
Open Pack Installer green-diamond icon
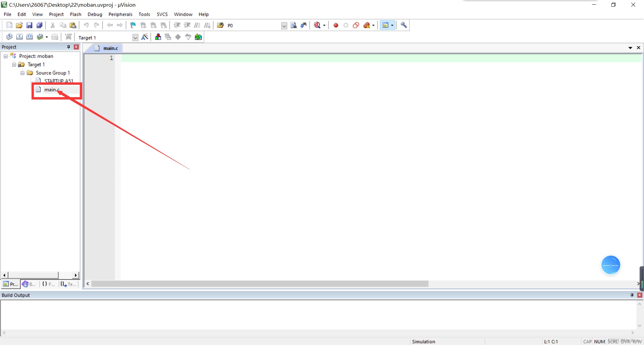tap(198, 37)
